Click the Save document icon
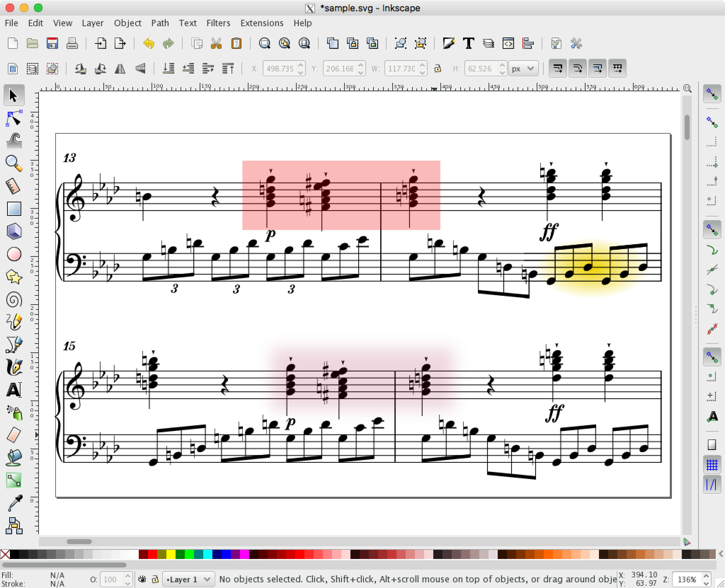This screenshot has height=588, width=725. [52, 44]
